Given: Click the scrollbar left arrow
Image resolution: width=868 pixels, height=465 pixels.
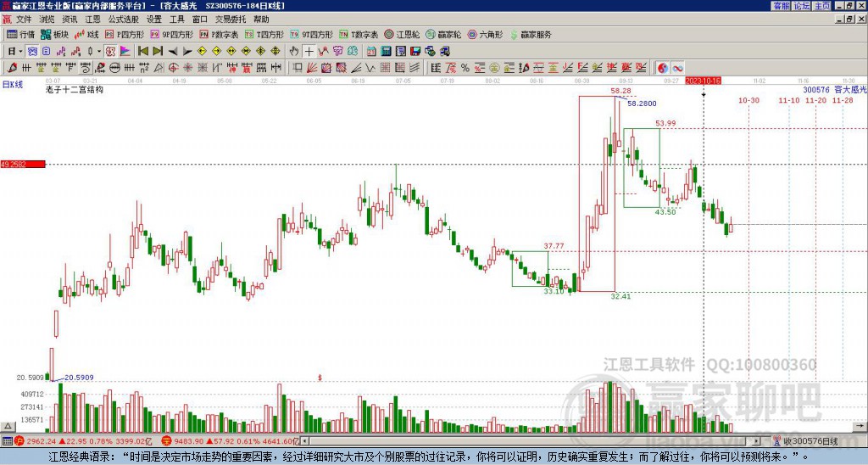Looking at the screenshot, I should pos(305,441).
